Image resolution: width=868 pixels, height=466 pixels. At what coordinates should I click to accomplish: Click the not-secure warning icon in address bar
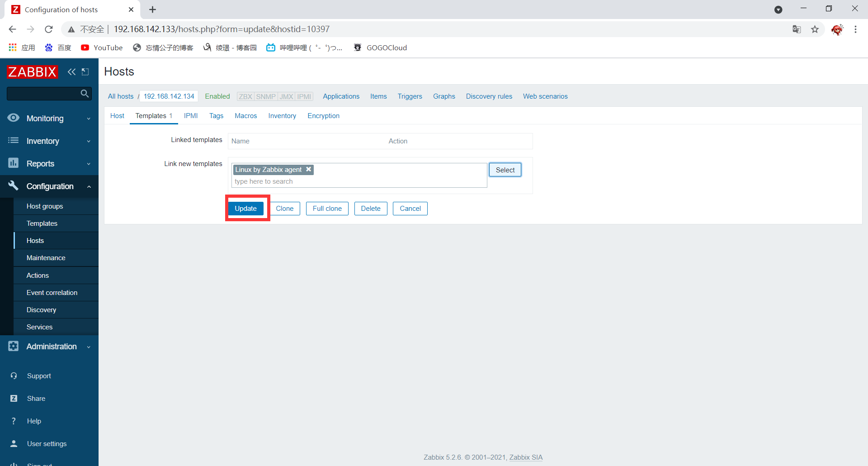(x=71, y=29)
